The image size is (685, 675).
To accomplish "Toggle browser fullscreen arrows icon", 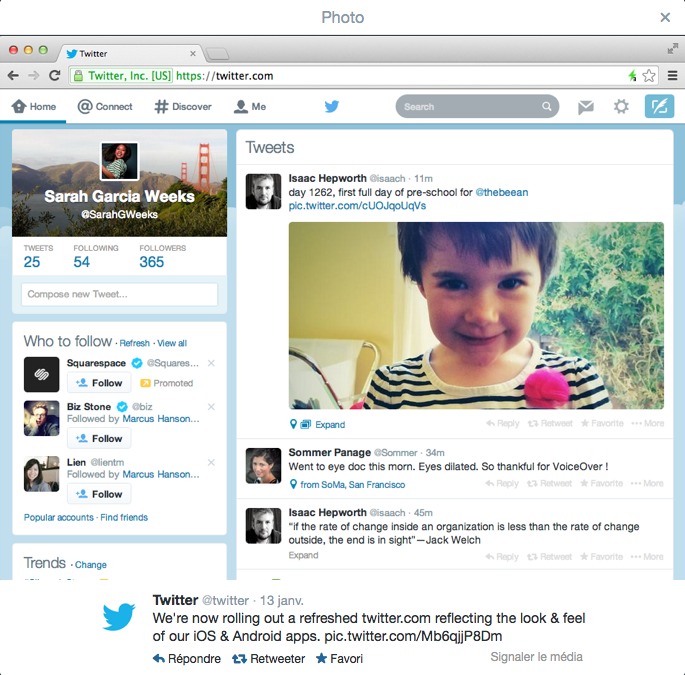I will tap(672, 48).
